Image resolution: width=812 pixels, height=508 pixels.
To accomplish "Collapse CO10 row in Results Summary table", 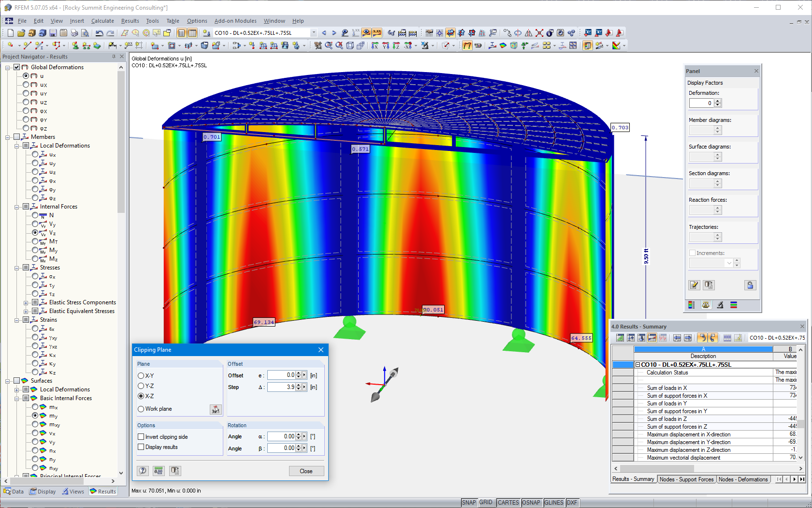I will coord(638,365).
